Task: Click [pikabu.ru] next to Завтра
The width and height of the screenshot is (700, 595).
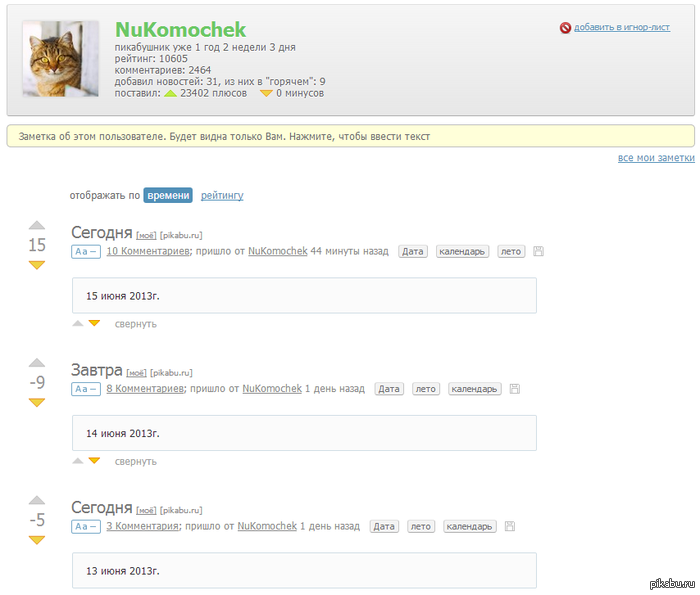Action: (171, 373)
